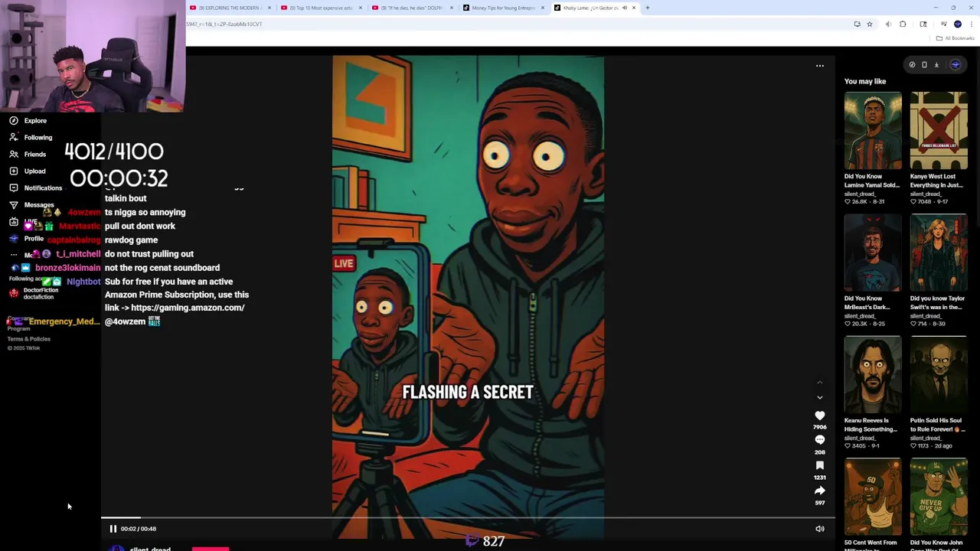Open the Chrome three-dot menu
The image size is (980, 551).
pyautogui.click(x=971, y=24)
